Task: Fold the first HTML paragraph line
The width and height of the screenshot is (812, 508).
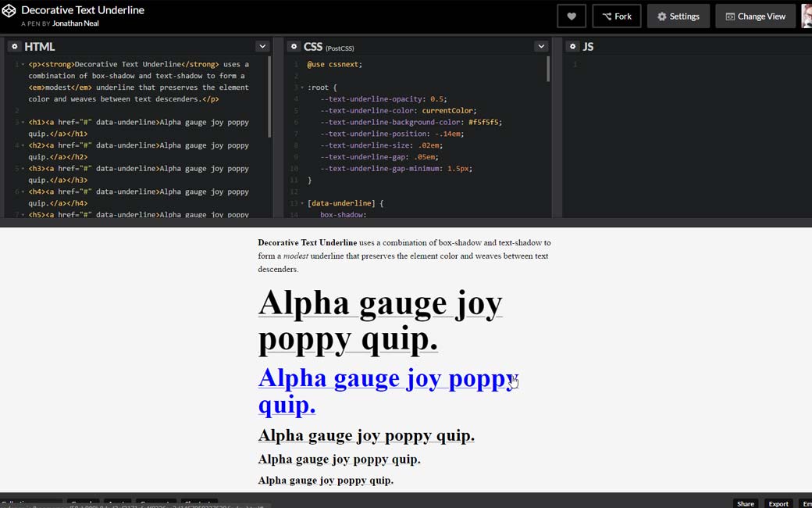Action: (23, 65)
